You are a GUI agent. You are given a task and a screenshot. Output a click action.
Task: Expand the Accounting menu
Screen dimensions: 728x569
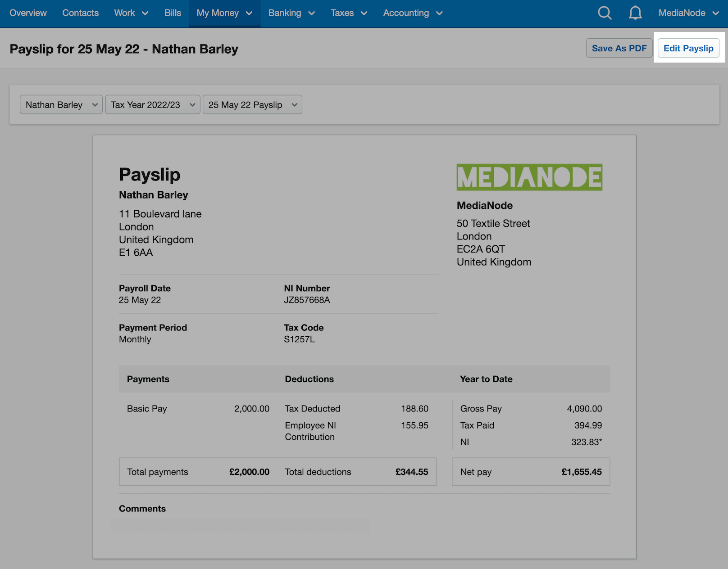(x=413, y=13)
